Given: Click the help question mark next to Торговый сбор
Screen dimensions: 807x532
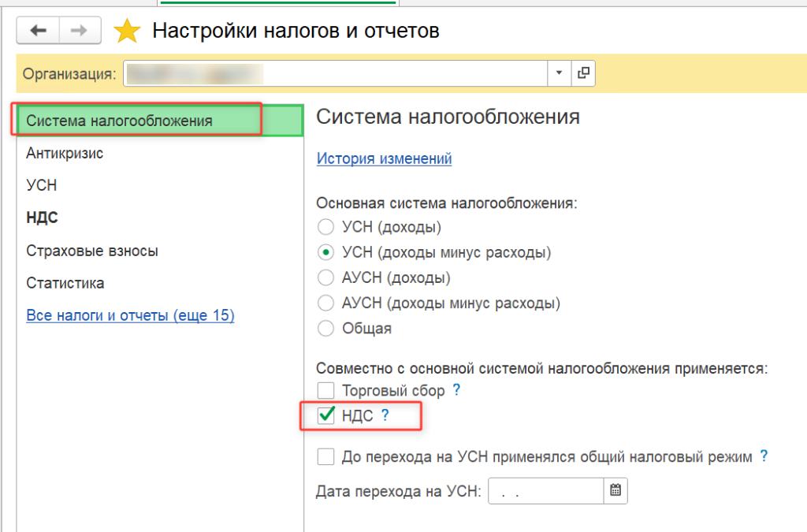Looking at the screenshot, I should click(x=456, y=390).
